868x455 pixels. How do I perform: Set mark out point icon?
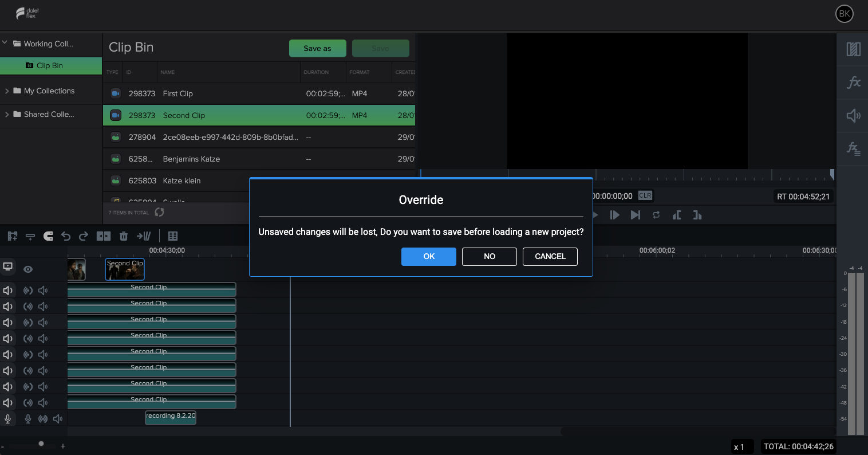[x=697, y=215]
